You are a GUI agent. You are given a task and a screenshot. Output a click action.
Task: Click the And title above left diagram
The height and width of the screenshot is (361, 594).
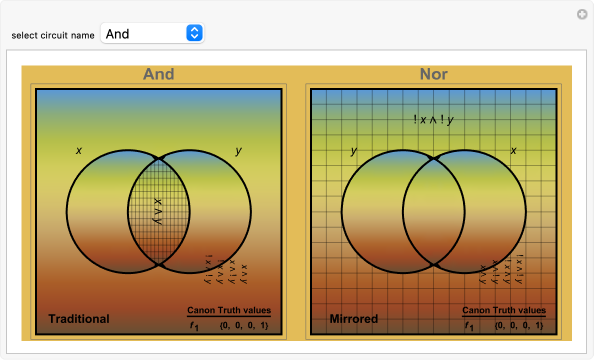pos(158,74)
